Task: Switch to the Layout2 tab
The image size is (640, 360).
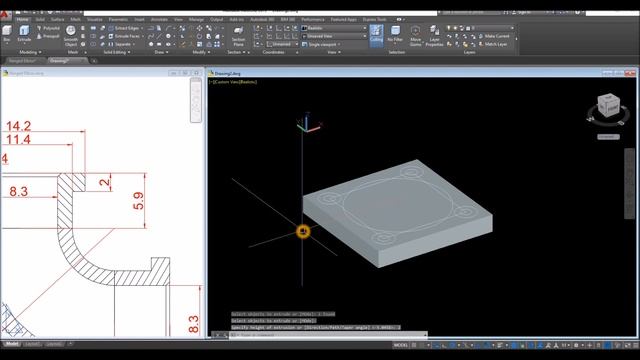Action: [x=53, y=344]
